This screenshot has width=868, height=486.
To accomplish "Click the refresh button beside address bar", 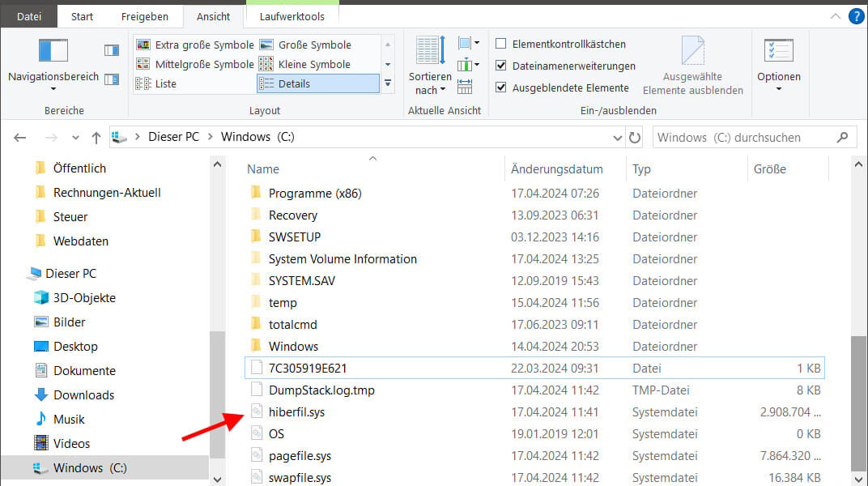I will [635, 137].
